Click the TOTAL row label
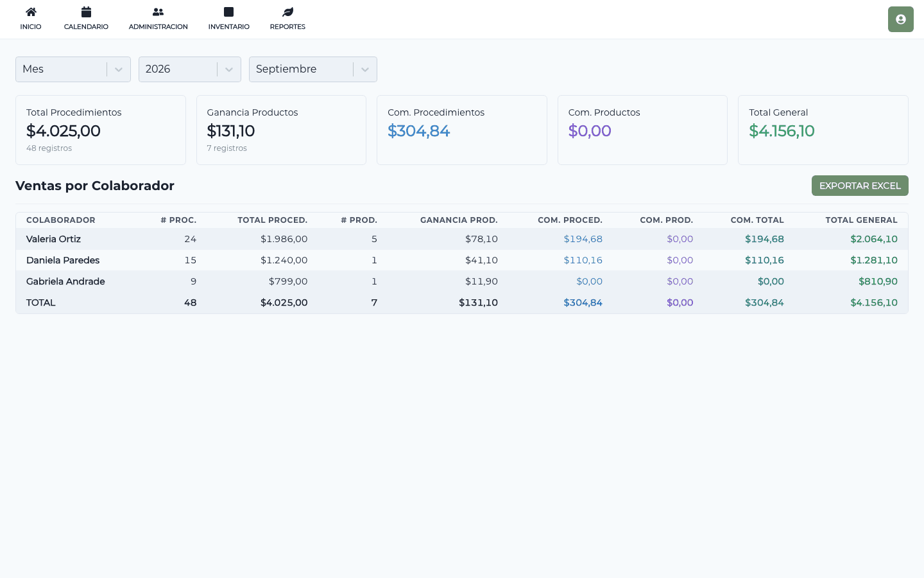The width and height of the screenshot is (924, 578). pos(41,302)
